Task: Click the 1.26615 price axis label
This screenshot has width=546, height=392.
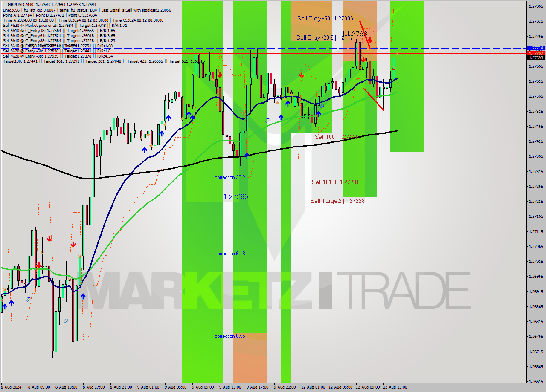Action: click(x=536, y=381)
